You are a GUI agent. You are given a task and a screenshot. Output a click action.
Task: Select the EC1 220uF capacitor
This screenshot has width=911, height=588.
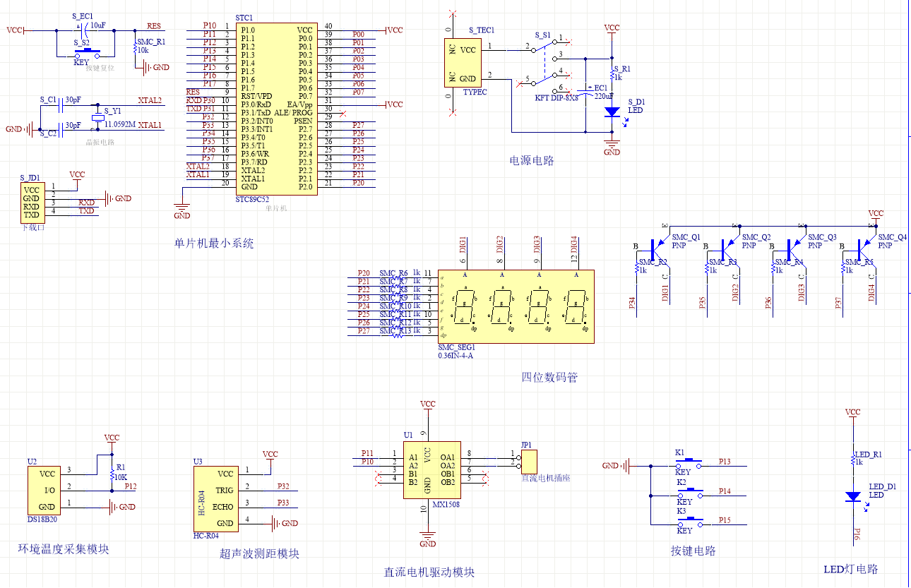click(585, 90)
